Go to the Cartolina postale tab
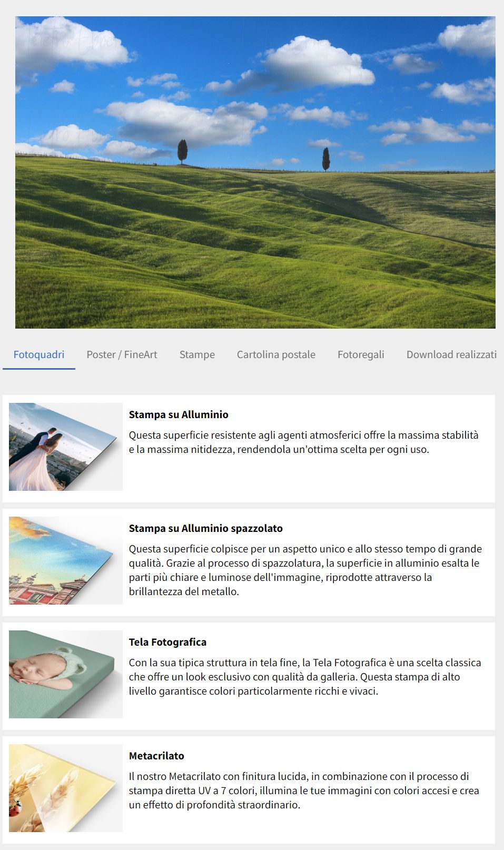 pos(276,354)
